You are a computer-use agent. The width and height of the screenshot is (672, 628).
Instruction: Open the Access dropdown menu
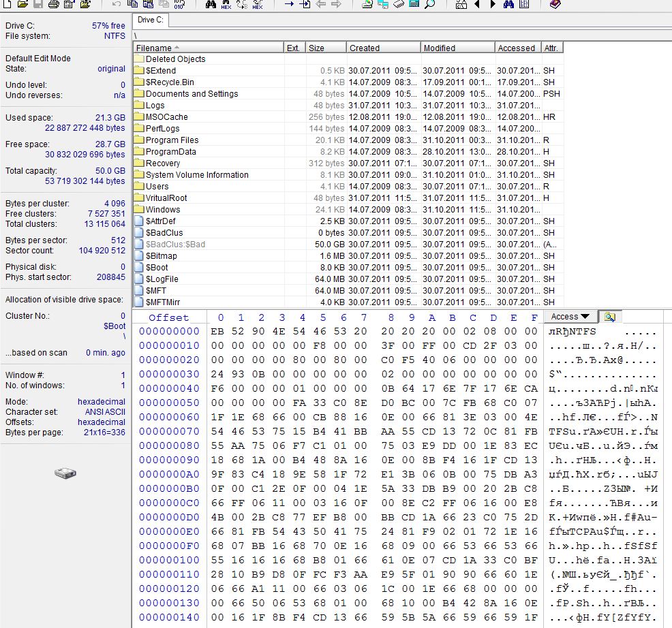point(570,317)
